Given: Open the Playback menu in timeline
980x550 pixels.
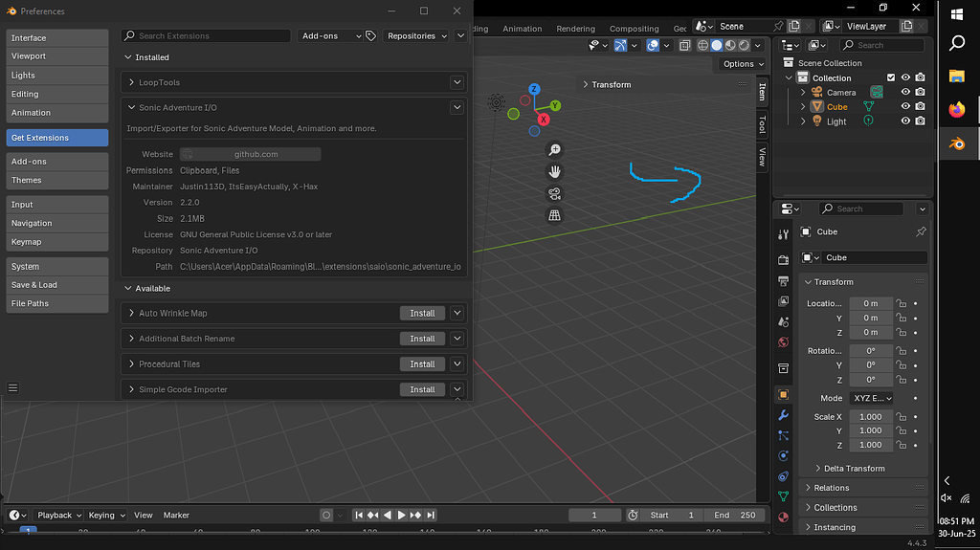Looking at the screenshot, I should pos(58,515).
